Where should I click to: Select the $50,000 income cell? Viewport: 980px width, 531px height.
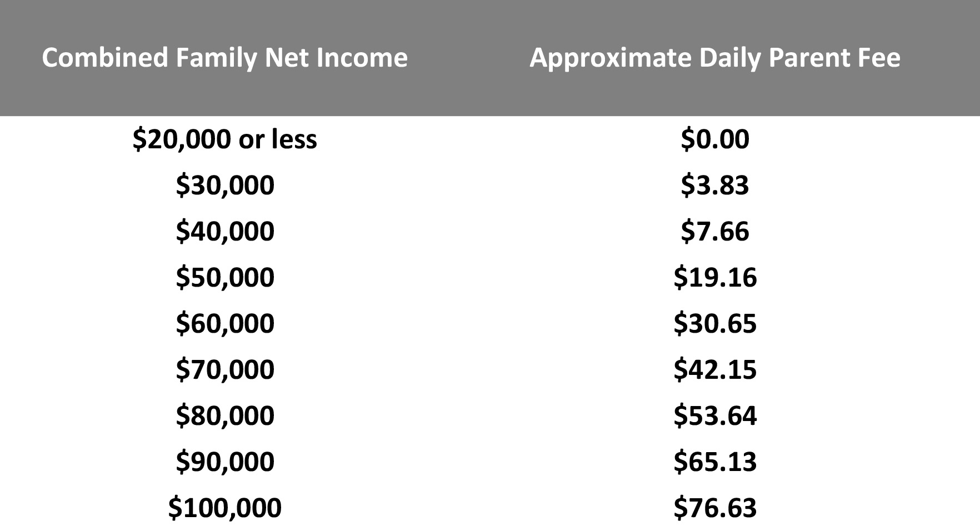(225, 277)
